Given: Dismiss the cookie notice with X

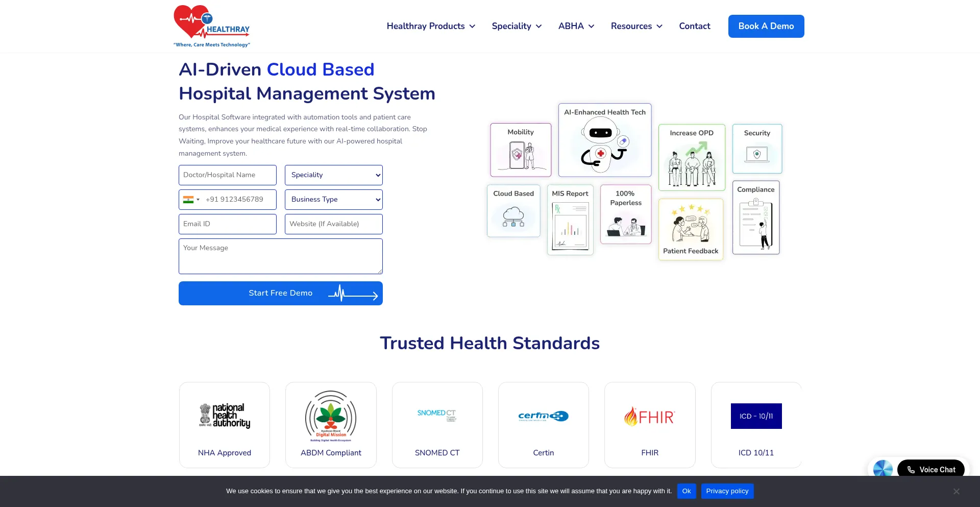Looking at the screenshot, I should click(x=956, y=491).
